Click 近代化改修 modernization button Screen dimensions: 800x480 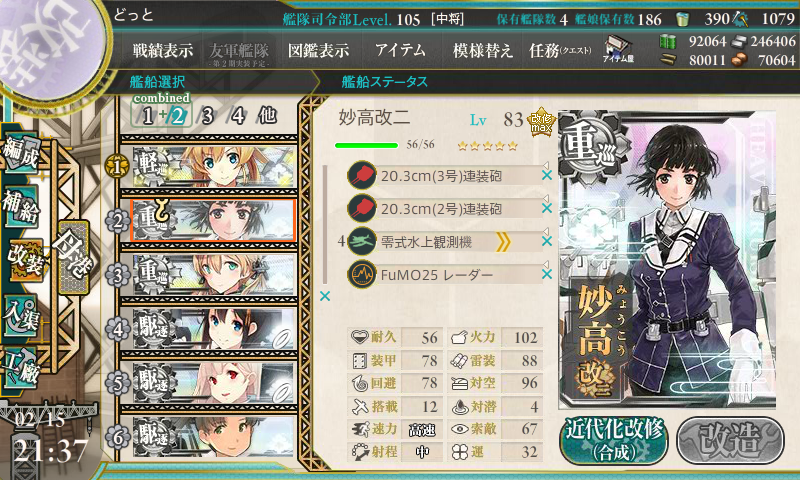tap(614, 440)
